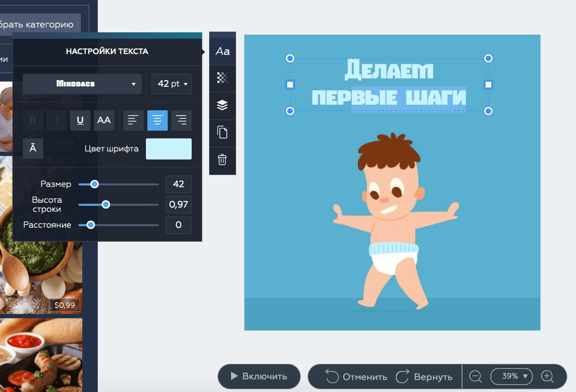Click Отменить to undo
Viewport: 576px width, 392px height.
coord(356,377)
